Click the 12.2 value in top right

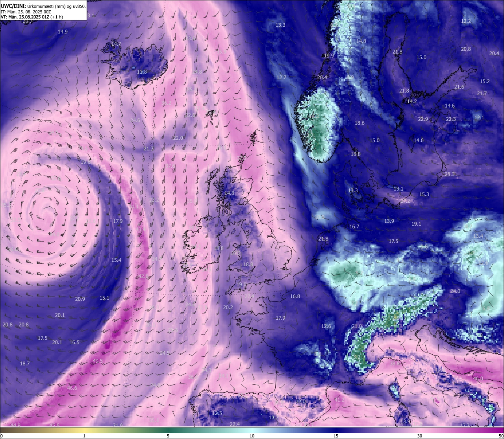[x=466, y=21]
